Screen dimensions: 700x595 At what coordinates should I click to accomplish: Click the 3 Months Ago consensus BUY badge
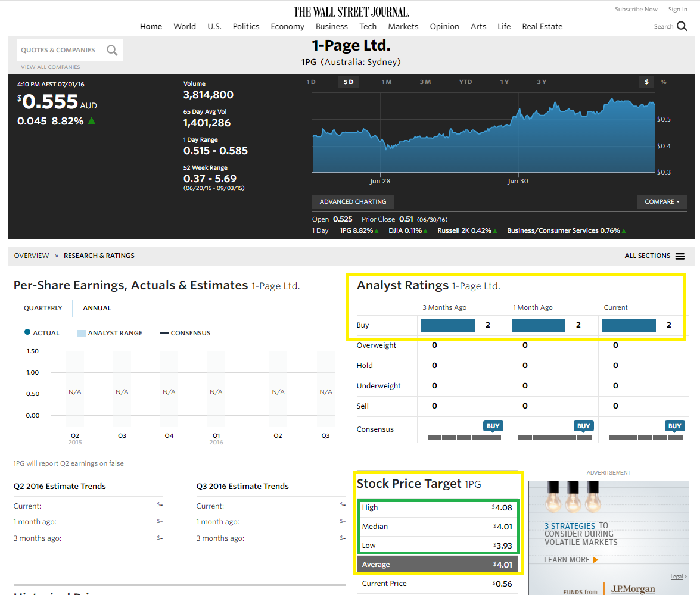point(493,426)
